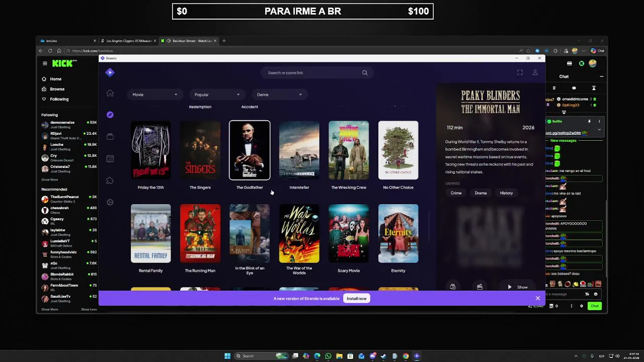Select the Scary Movie poster

pyautogui.click(x=349, y=233)
